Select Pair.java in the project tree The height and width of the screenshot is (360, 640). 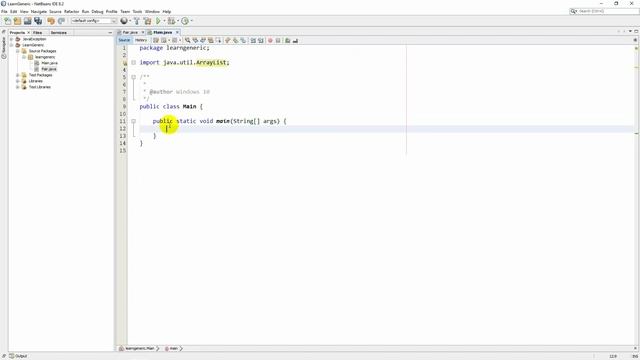(49, 69)
